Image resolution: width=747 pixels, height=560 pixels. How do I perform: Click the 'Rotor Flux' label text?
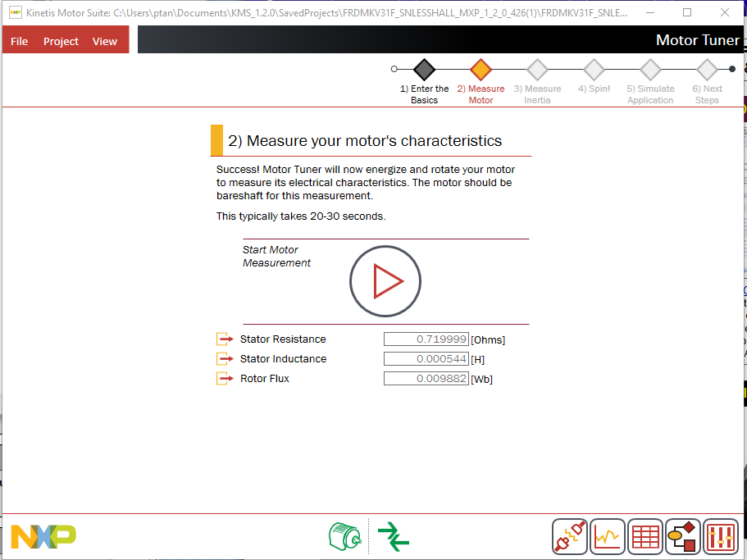(264, 379)
